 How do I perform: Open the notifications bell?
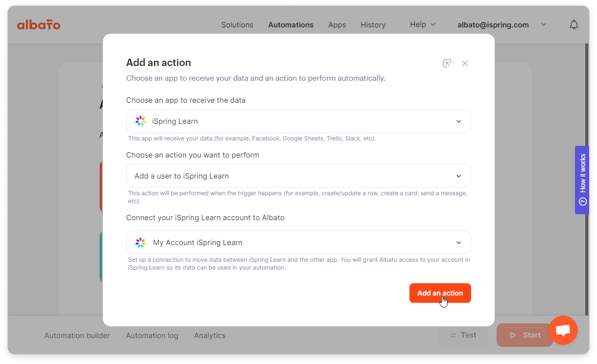pyautogui.click(x=574, y=24)
